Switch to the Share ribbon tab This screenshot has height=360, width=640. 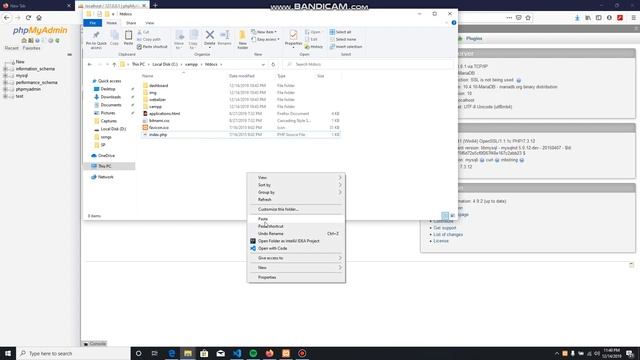(131, 23)
